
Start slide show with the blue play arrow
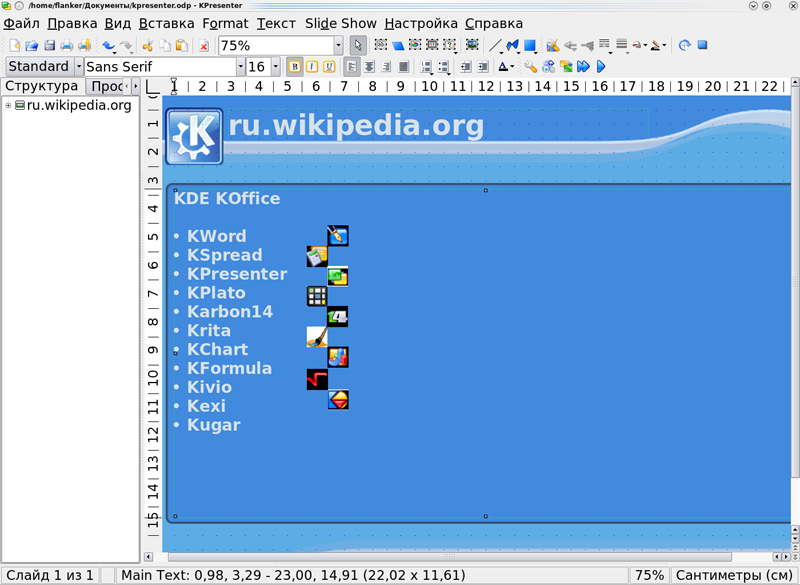click(601, 66)
